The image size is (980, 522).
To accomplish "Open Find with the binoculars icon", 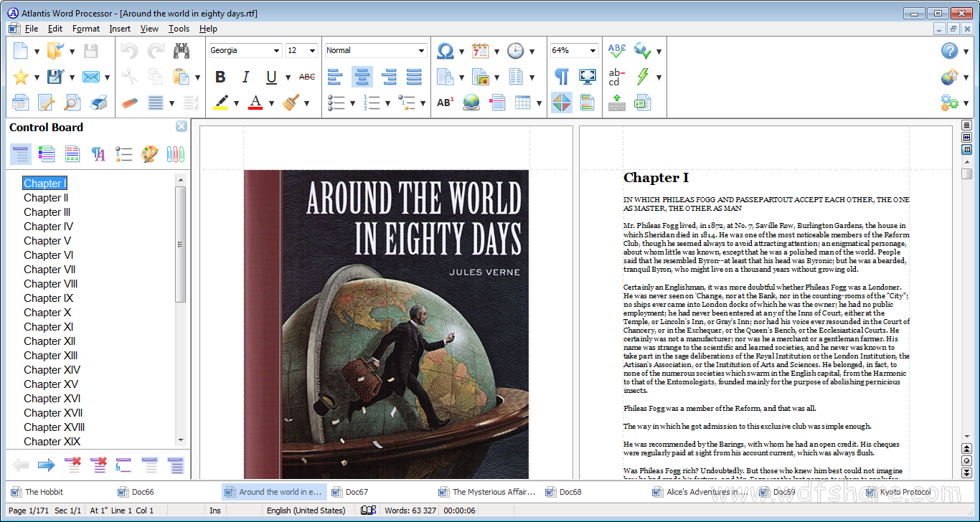I will (x=182, y=51).
